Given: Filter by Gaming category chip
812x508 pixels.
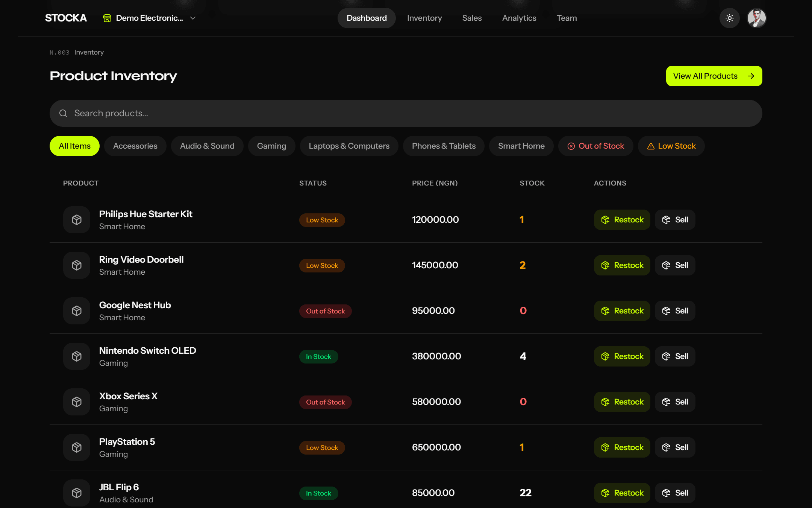Looking at the screenshot, I should 271,146.
